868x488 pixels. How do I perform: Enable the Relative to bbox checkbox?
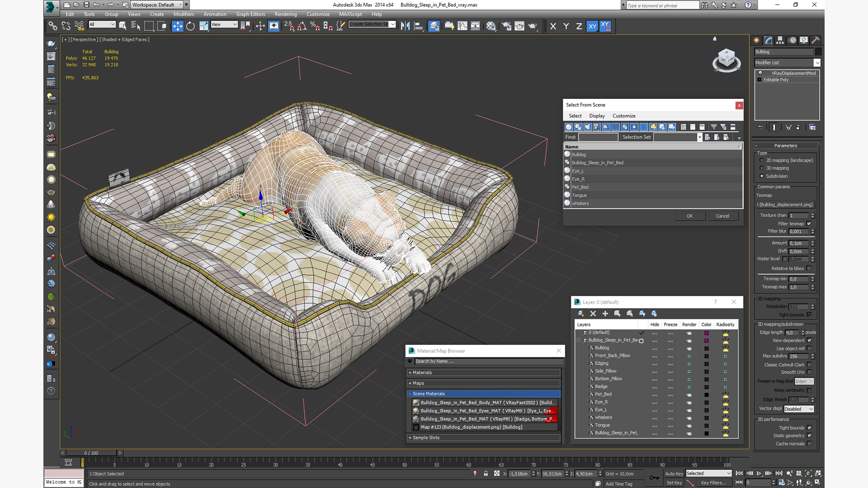809,268
